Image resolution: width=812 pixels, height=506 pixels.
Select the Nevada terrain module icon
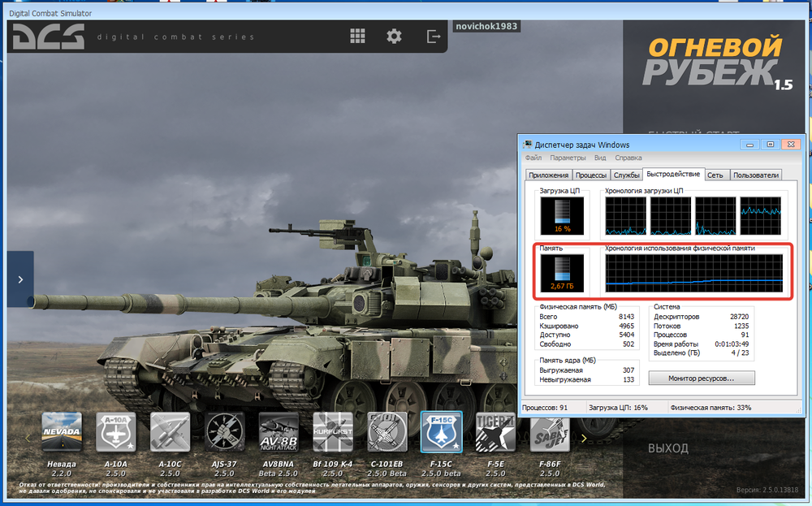tap(62, 432)
